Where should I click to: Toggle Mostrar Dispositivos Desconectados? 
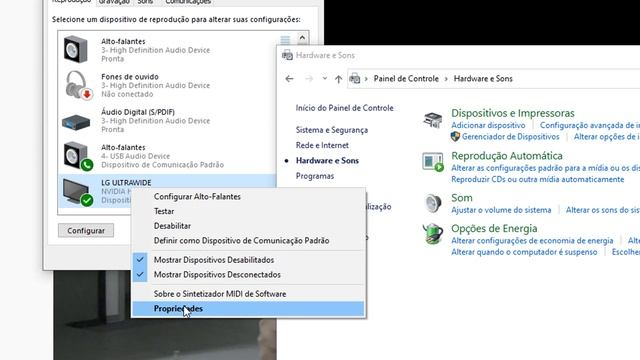pos(248,274)
